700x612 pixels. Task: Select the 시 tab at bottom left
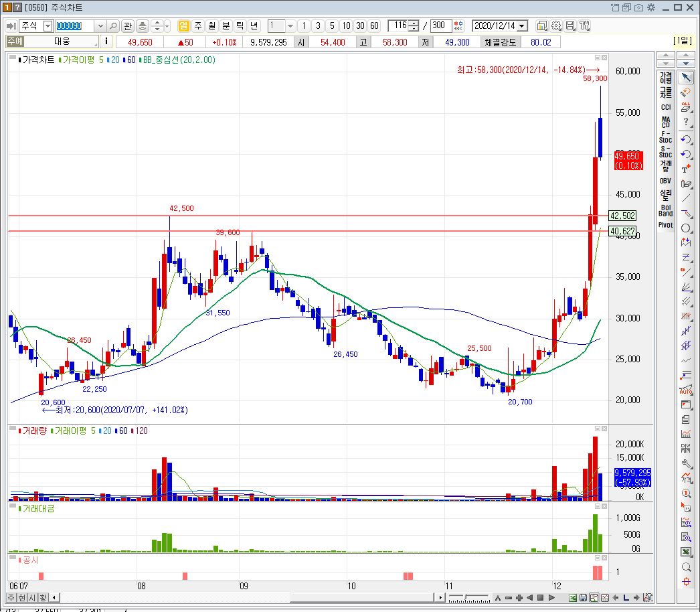pyautogui.click(x=32, y=598)
